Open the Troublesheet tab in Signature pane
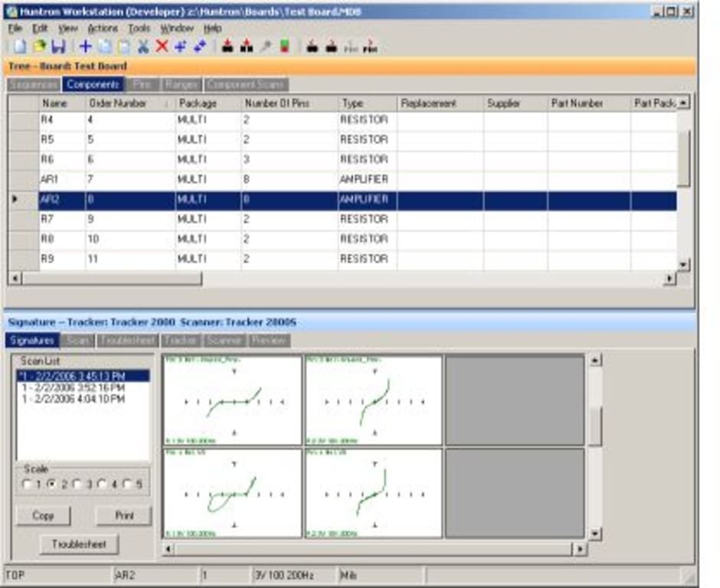This screenshot has width=720, height=588. 128,341
